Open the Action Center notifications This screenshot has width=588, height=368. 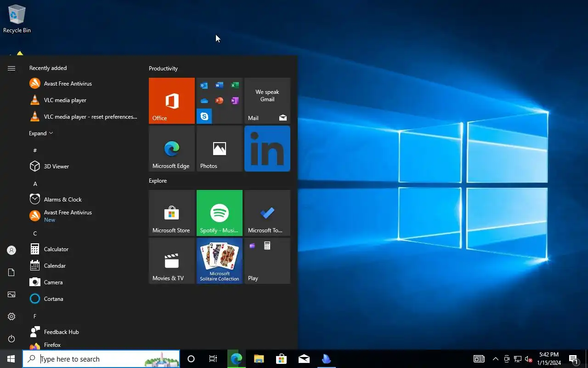(573, 359)
